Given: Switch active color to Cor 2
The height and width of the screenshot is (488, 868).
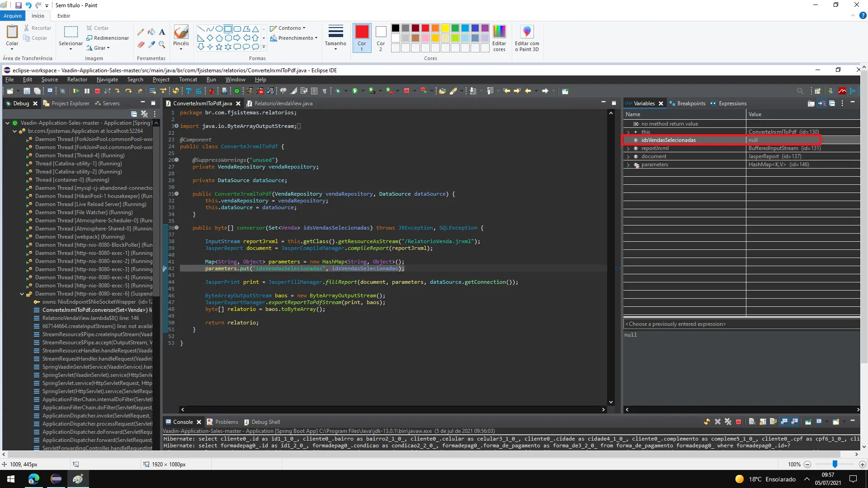Looking at the screenshot, I should coord(381,38).
